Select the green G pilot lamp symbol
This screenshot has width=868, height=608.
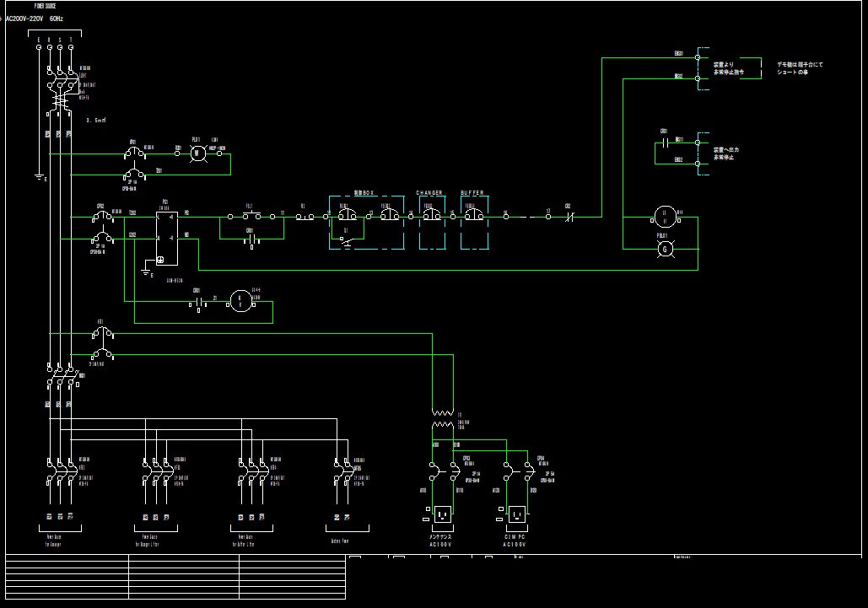click(x=663, y=248)
